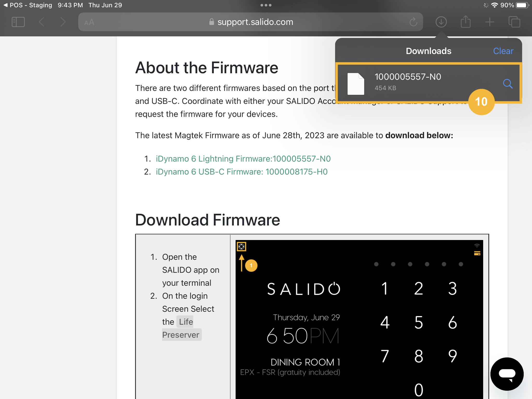Go back using the back arrow
Screen dimensions: 532x399
(42, 22)
